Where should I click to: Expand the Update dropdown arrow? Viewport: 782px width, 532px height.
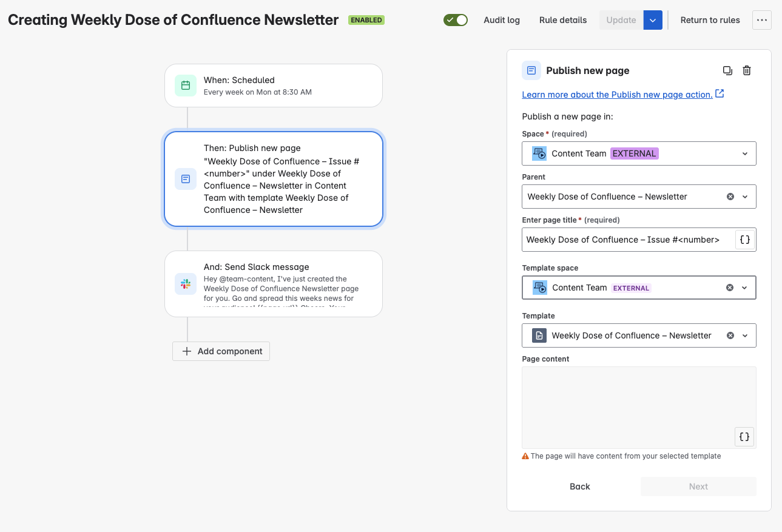coord(653,20)
